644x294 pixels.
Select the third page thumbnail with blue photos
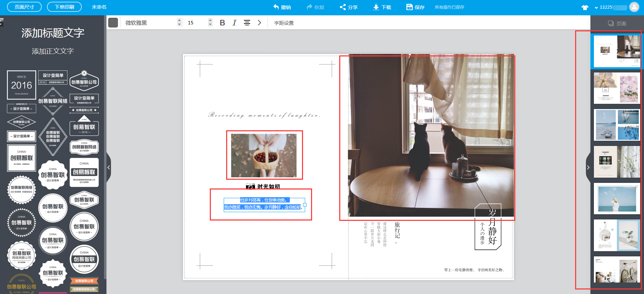[x=617, y=125]
